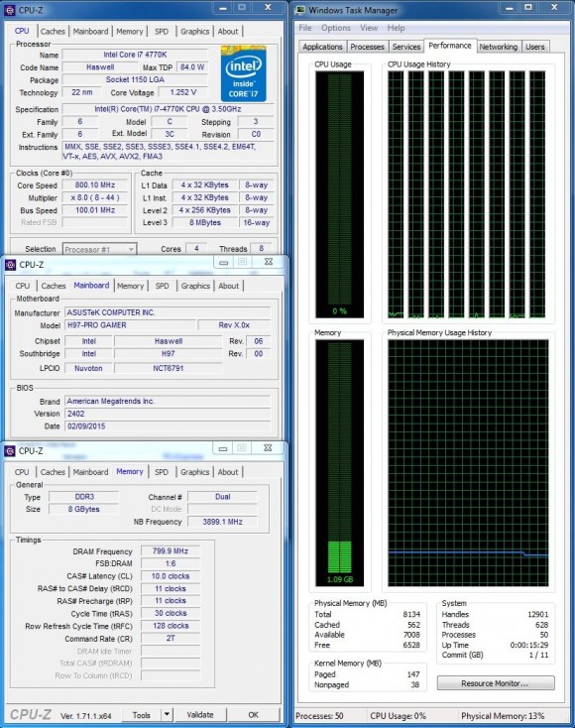This screenshot has height=728, width=575.
Task: Select Memory tab in top CPU-Z window
Action: click(130, 32)
